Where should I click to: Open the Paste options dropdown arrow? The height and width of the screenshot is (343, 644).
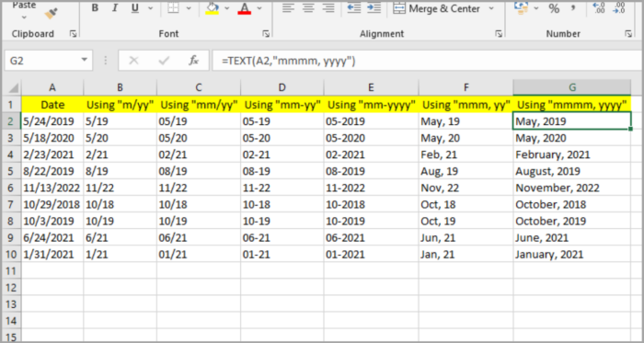tap(24, 17)
